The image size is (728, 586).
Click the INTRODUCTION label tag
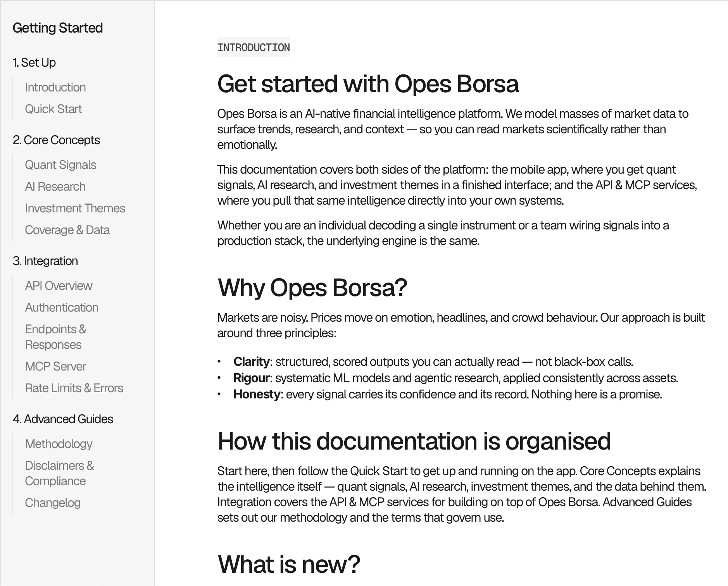point(254,47)
